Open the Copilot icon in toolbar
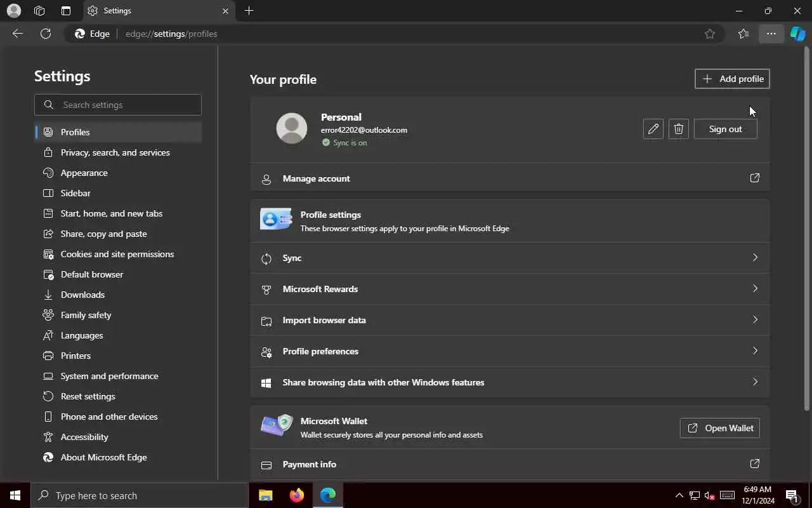The height and width of the screenshot is (508, 812). 797,34
